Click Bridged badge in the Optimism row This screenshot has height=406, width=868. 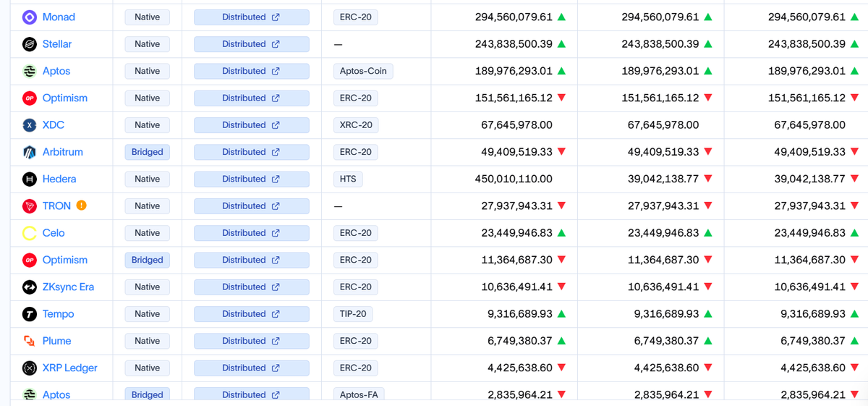tap(148, 260)
